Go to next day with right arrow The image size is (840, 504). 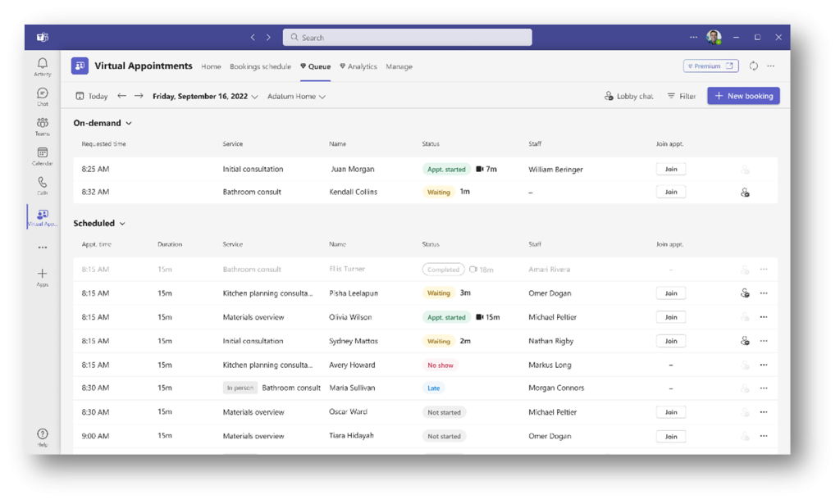tap(139, 96)
